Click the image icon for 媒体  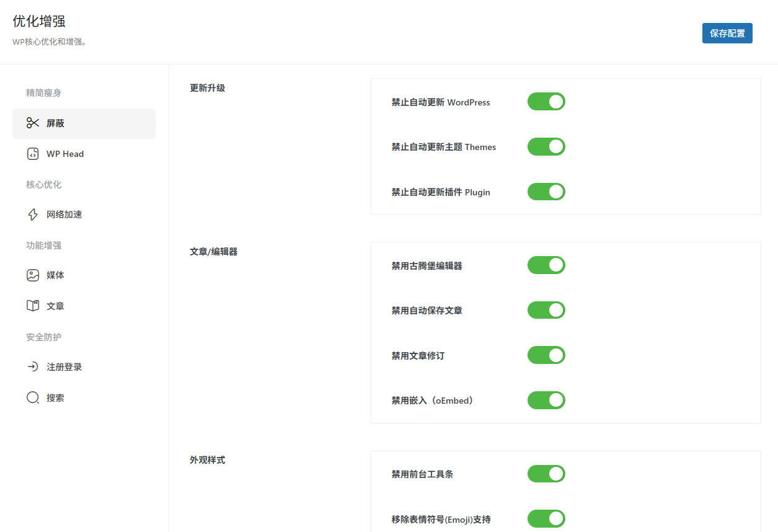pyautogui.click(x=33, y=275)
